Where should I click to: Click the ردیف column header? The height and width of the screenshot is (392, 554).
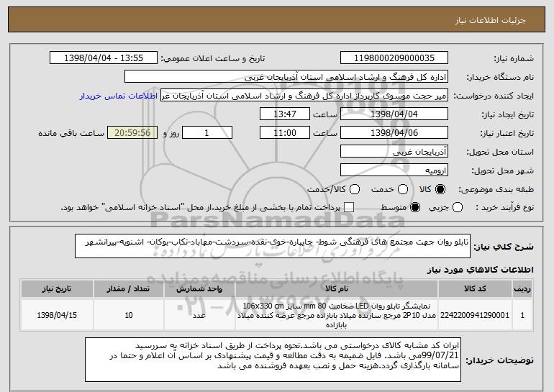click(522, 289)
